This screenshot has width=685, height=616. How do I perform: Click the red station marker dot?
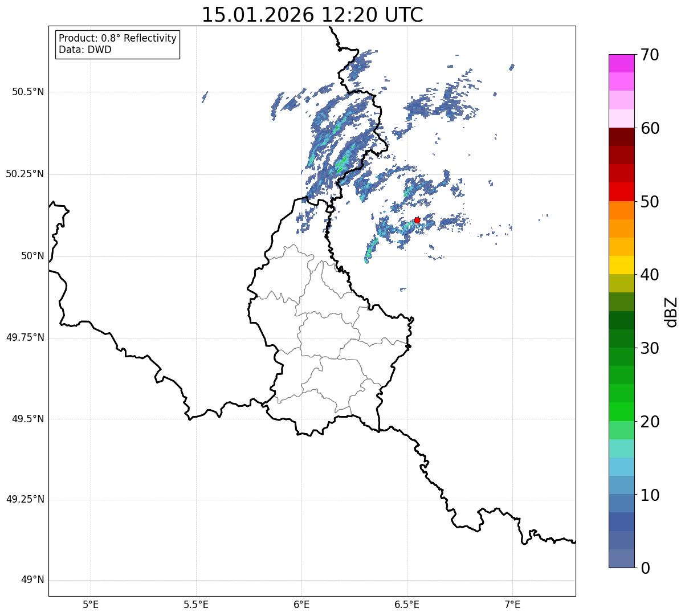click(x=417, y=220)
